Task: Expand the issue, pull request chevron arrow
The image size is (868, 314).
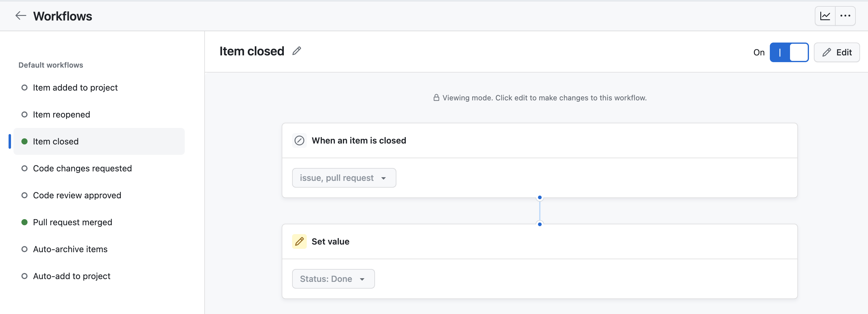Action: [x=384, y=178]
